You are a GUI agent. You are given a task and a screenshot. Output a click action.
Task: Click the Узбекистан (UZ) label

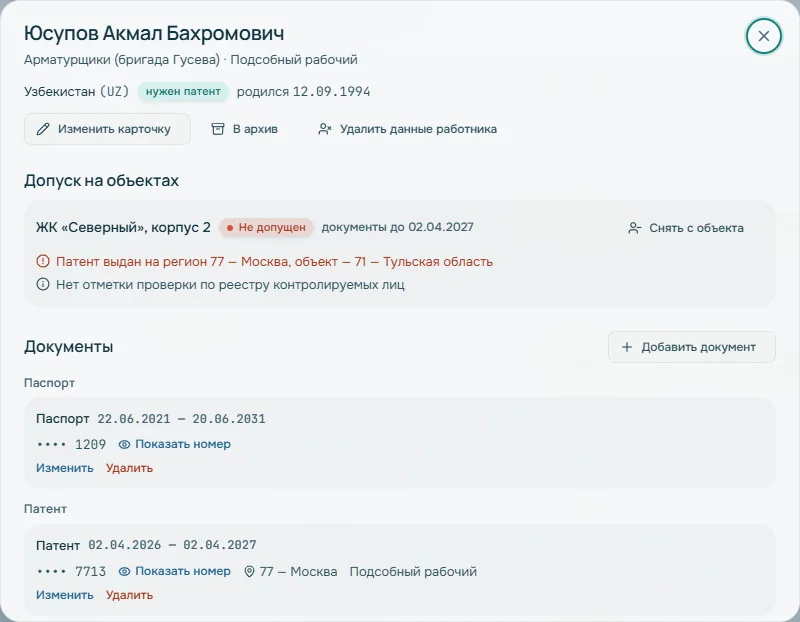77,92
